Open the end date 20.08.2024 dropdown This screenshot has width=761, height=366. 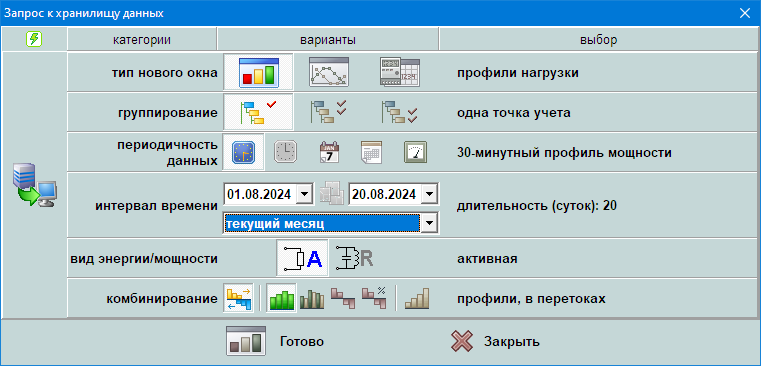point(430,194)
